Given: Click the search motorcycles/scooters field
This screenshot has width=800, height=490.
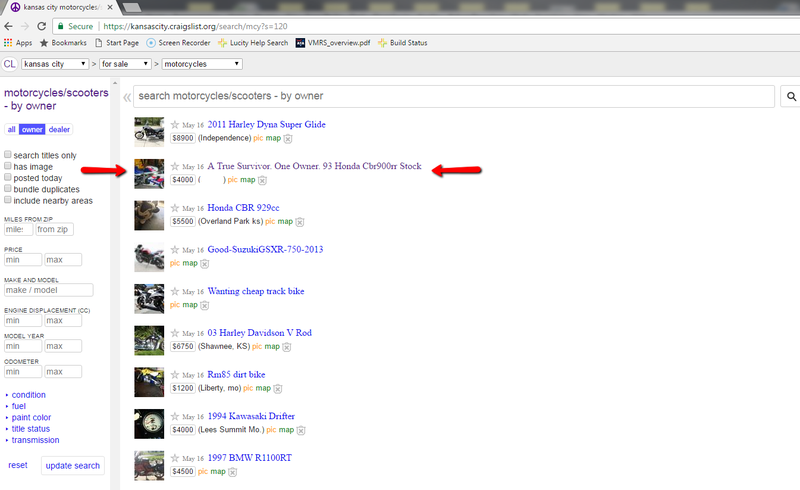Looking at the screenshot, I should (x=454, y=96).
